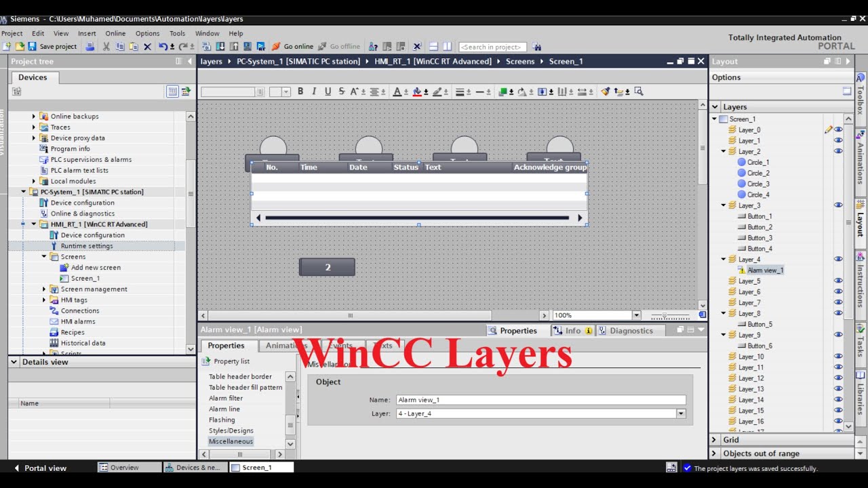The image size is (868, 488).
Task: Toggle visibility eye for Layer_3
Action: [x=838, y=205]
